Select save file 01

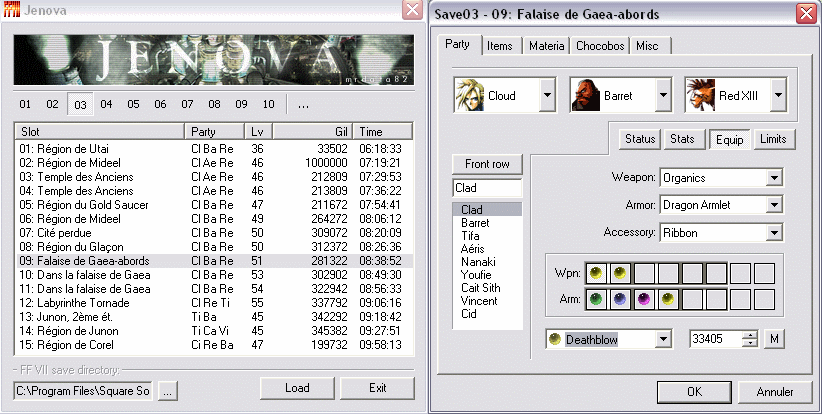coord(25,104)
